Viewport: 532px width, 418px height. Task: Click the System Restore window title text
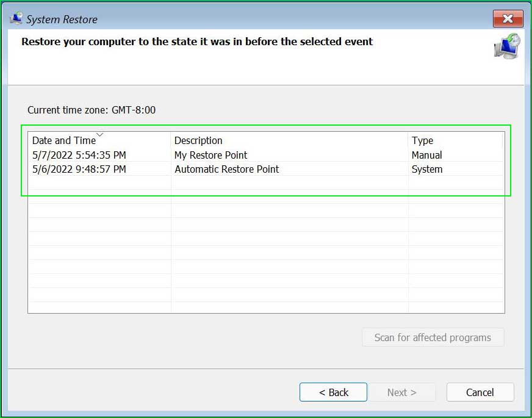(x=62, y=20)
